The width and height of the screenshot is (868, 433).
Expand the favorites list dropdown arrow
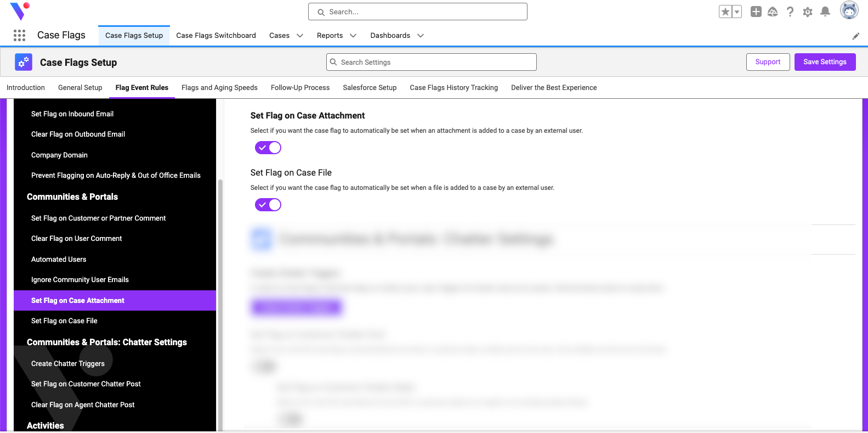737,12
